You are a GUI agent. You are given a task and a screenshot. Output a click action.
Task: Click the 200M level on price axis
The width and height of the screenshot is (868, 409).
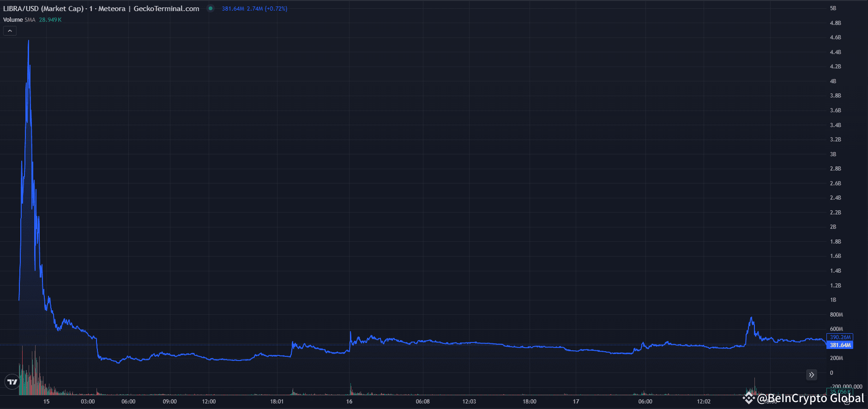click(836, 358)
